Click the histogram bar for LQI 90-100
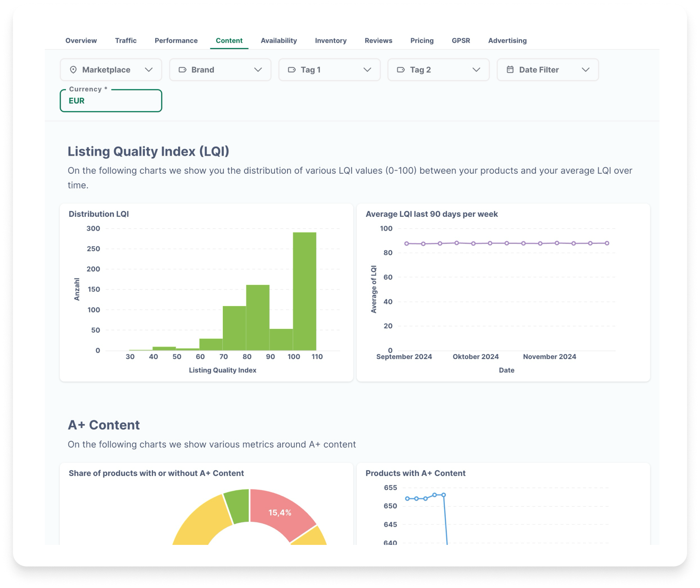 click(281, 340)
